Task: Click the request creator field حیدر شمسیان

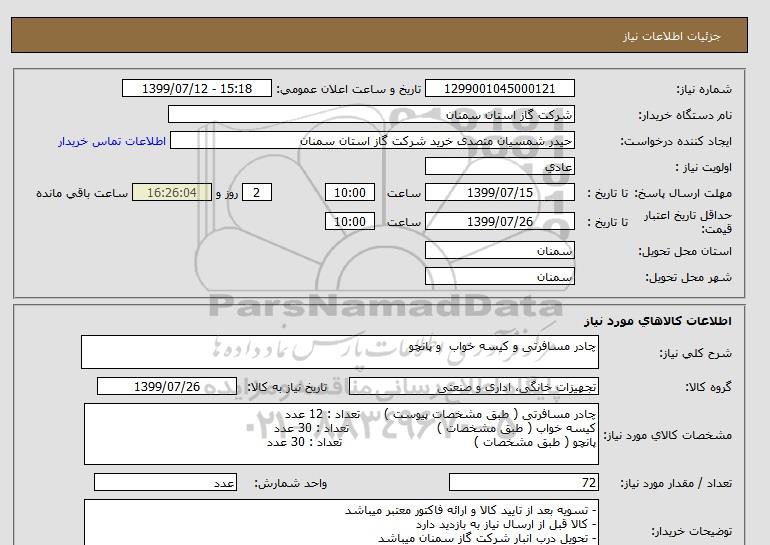Action: click(x=372, y=140)
